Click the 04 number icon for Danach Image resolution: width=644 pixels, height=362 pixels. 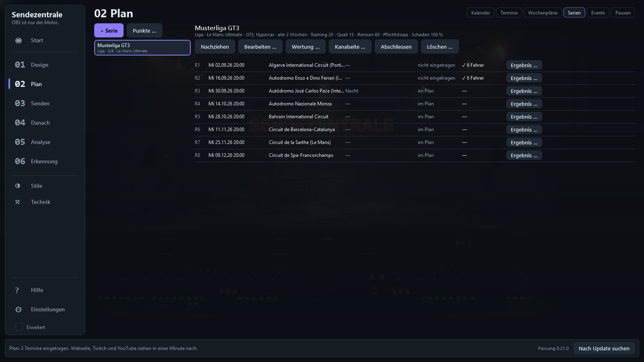[x=20, y=123]
